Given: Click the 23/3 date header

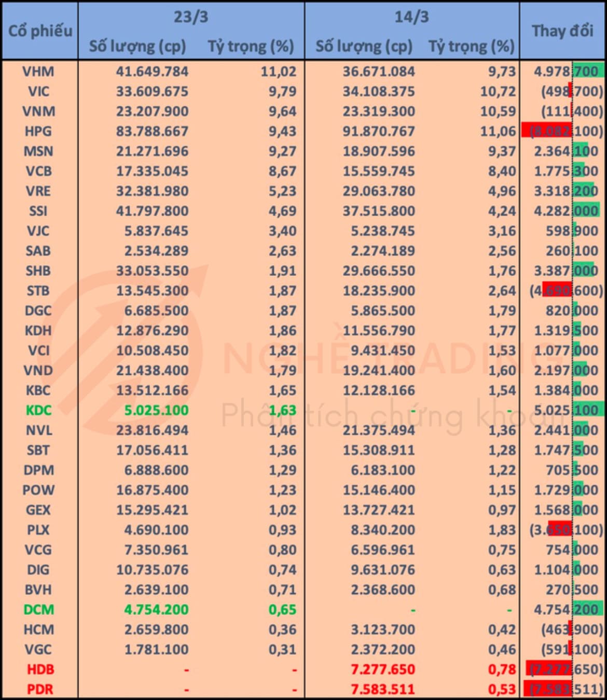Looking at the screenshot, I should (190, 17).
